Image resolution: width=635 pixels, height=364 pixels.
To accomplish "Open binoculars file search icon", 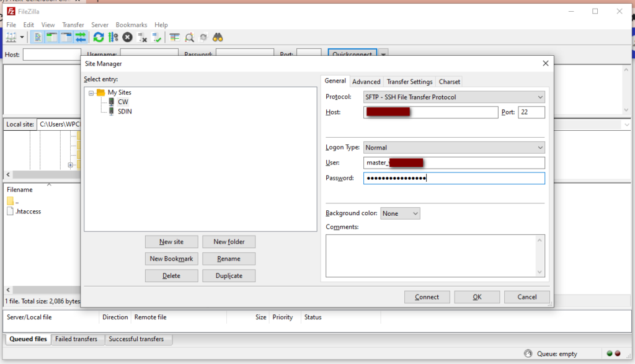I will point(218,37).
